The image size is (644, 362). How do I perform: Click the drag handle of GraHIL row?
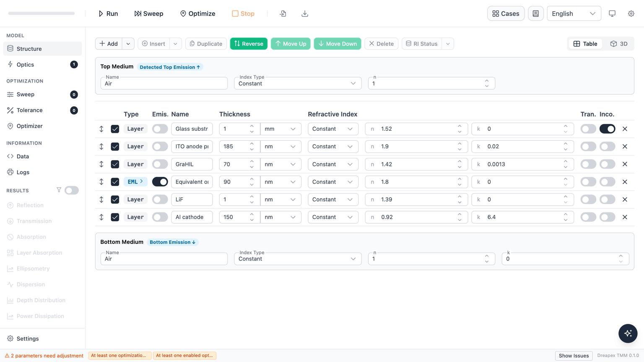point(101,164)
